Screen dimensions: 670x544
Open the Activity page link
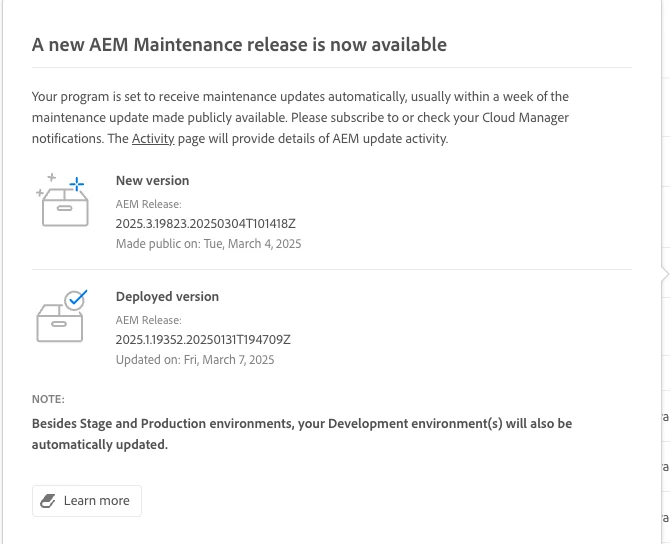click(153, 139)
